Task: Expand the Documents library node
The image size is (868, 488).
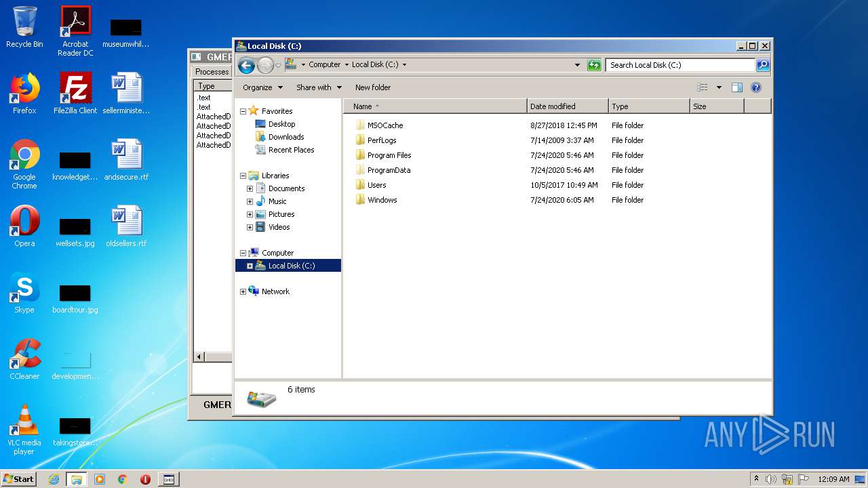Action: [250, 188]
